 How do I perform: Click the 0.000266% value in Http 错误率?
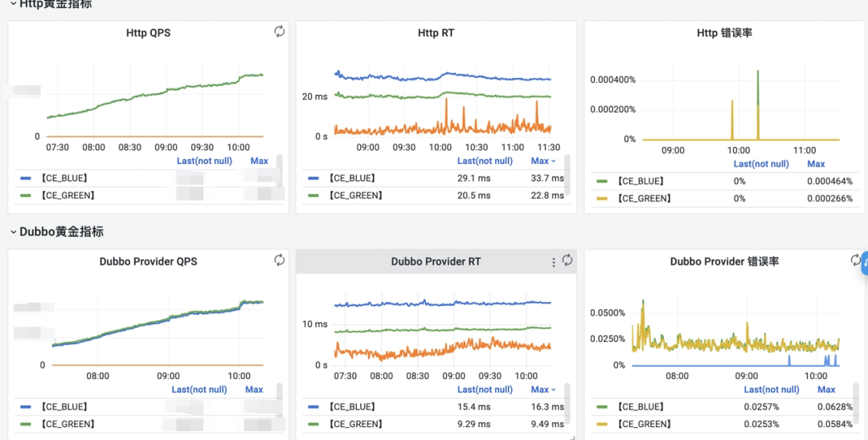point(829,198)
